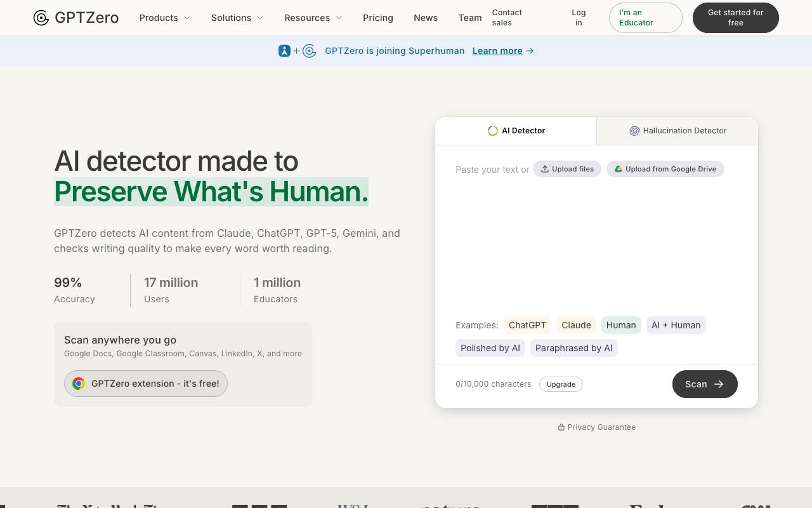Click the arrow icon in Scan button
The width and height of the screenshot is (812, 508).
point(719,384)
